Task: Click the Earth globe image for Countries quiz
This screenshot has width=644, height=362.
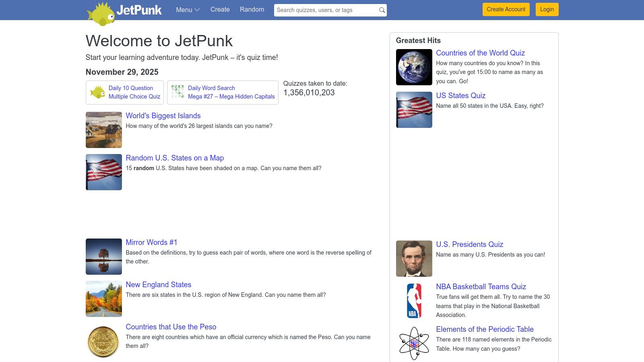Action: [413, 67]
